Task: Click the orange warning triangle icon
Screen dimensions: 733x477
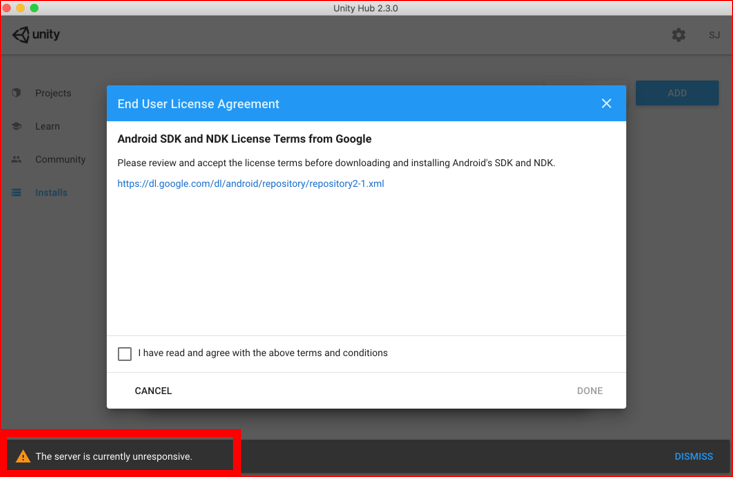Action: (x=23, y=456)
